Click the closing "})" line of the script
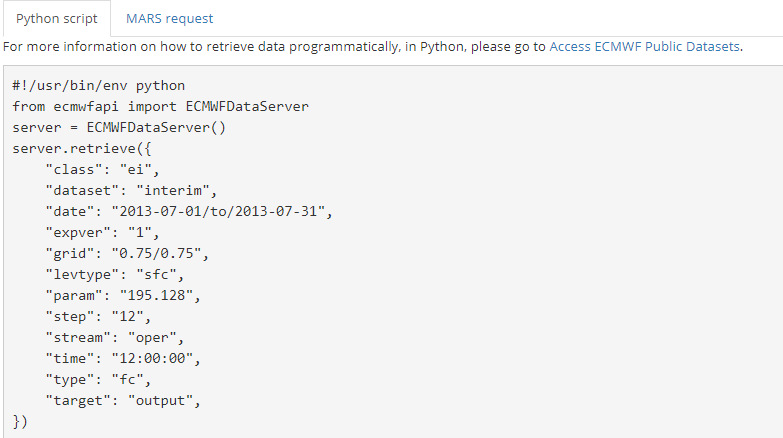The image size is (783, 438). click(21, 421)
